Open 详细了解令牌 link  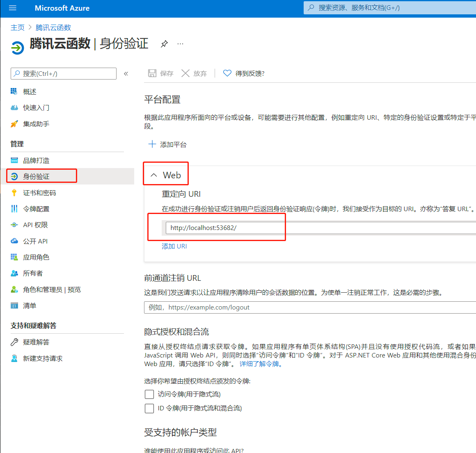(261, 364)
